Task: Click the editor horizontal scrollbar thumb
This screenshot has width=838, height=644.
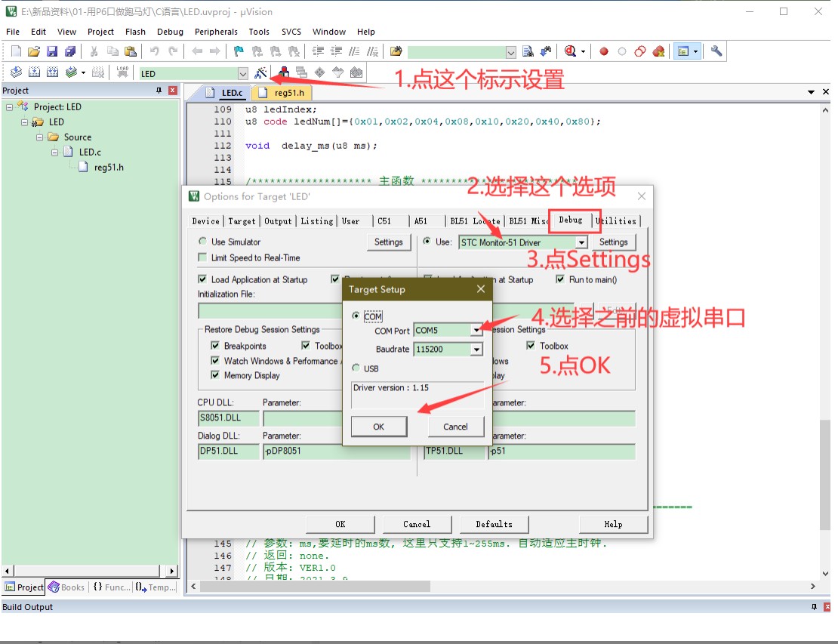Action: [315, 587]
